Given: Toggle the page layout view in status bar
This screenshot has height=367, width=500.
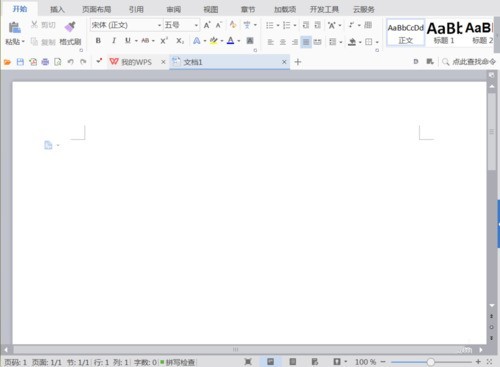Looking at the screenshot, I should pos(270,362).
